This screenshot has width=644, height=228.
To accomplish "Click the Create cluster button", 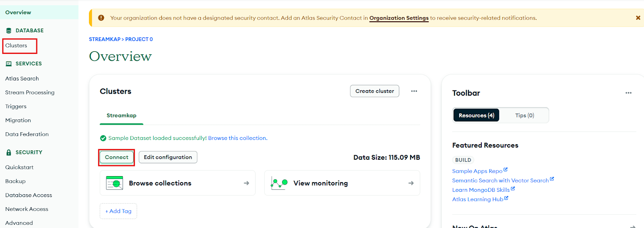I will tap(375, 91).
